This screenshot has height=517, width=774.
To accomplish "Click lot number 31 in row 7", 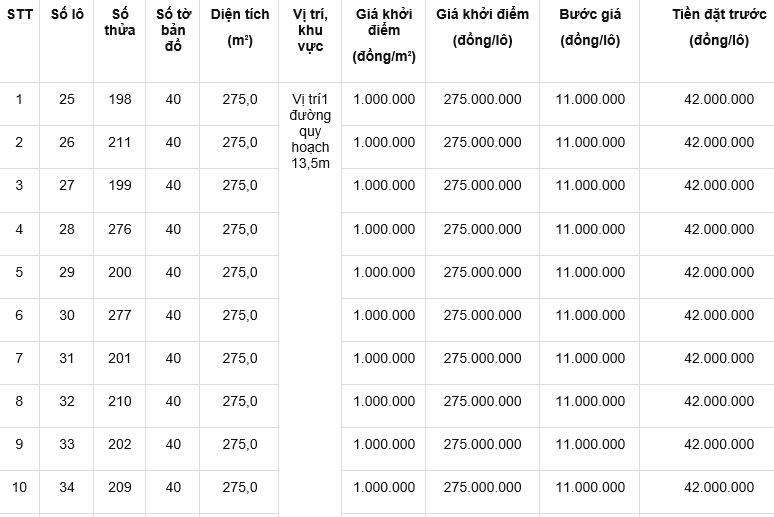I will (x=67, y=358).
